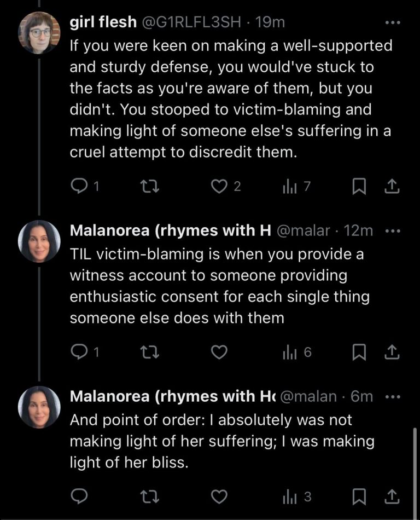Image resolution: width=420 pixels, height=520 pixels.
Task: Like the TIL victim-blaming tweet
Action: [x=219, y=353]
